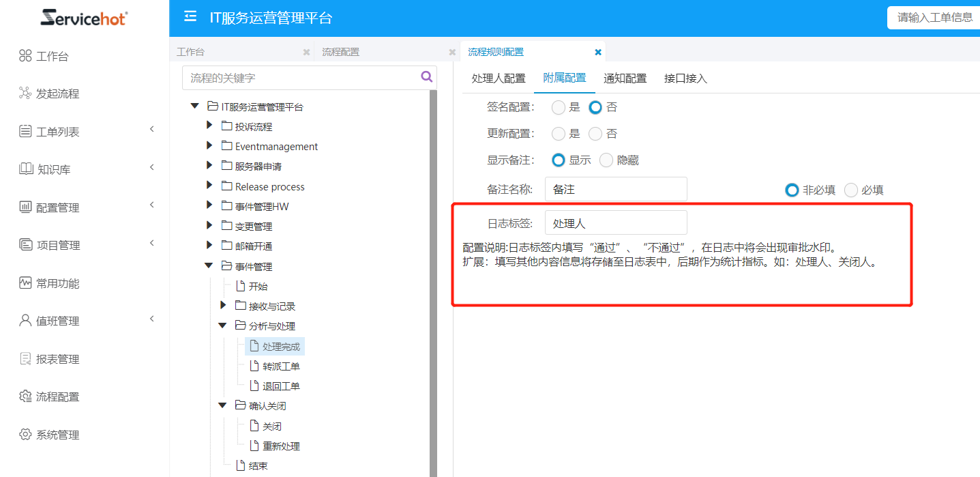Viewport: 980px width, 477px height.
Task: Select the 转派工单 tree node
Action: coord(281,366)
